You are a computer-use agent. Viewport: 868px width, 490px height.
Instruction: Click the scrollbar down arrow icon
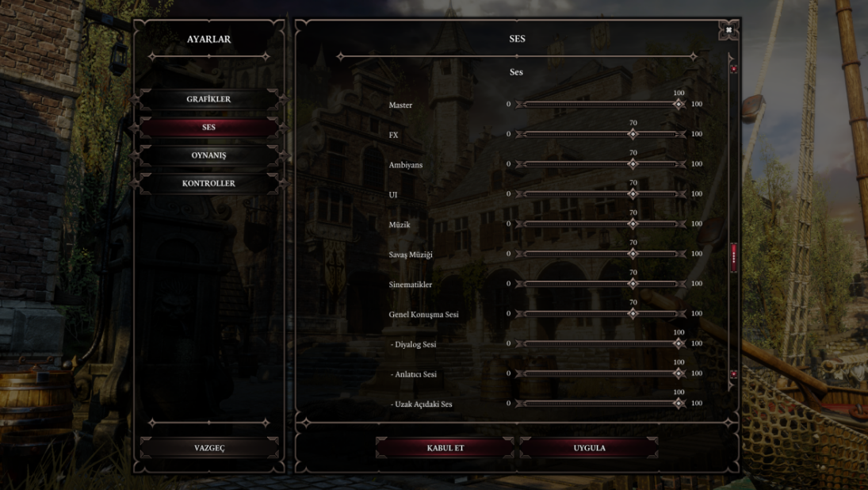pos(733,374)
